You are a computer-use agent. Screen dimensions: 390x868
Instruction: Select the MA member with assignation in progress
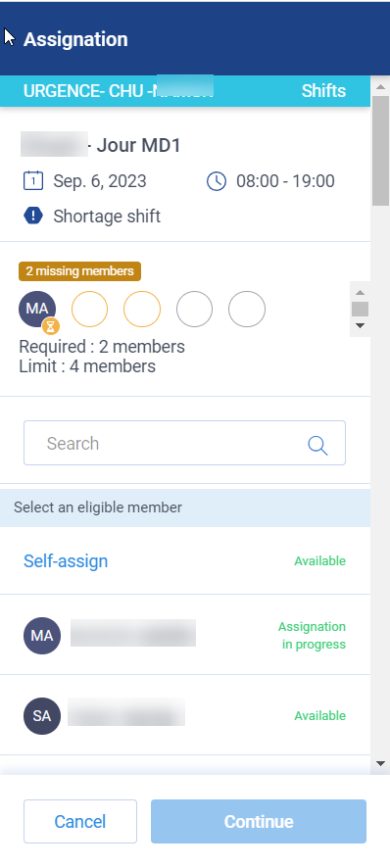pos(185,635)
